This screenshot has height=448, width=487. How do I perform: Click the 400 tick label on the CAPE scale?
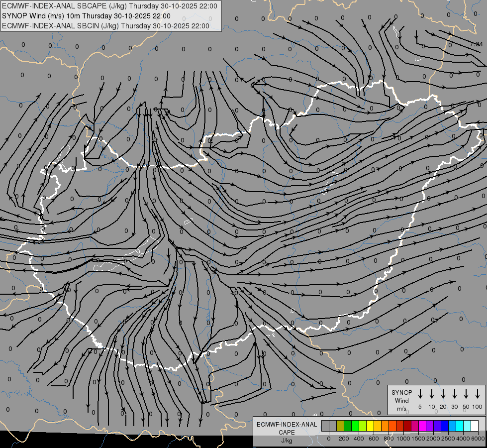pyautogui.click(x=359, y=439)
